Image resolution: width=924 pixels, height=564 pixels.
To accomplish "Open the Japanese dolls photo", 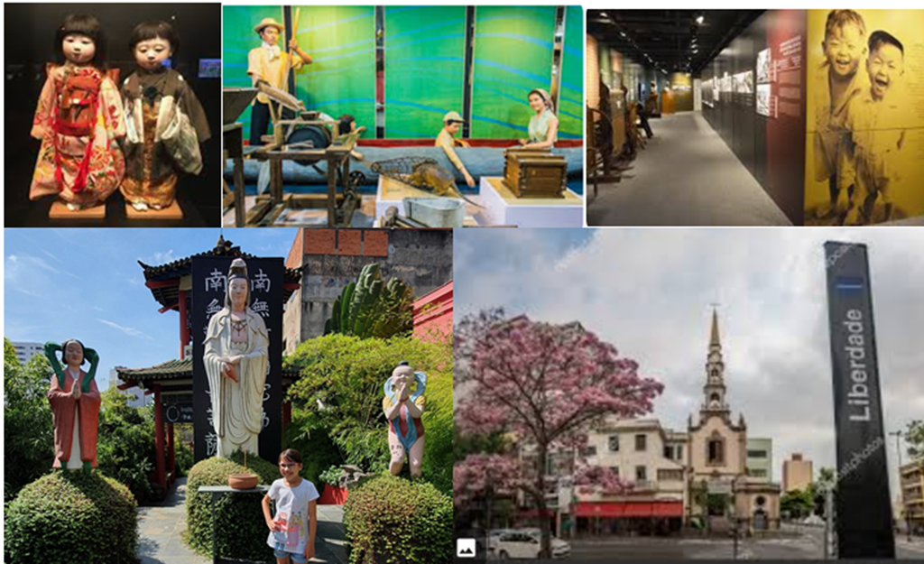I will (112, 115).
